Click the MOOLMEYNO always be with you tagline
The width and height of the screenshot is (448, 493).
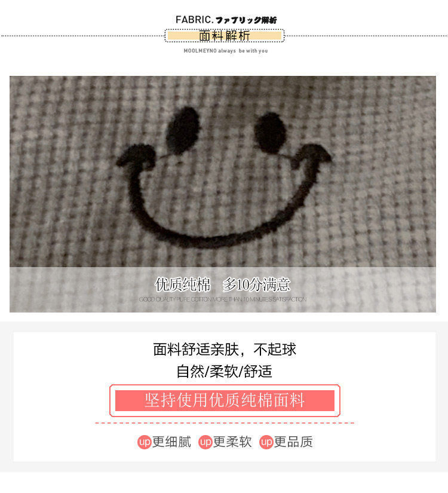(226, 51)
